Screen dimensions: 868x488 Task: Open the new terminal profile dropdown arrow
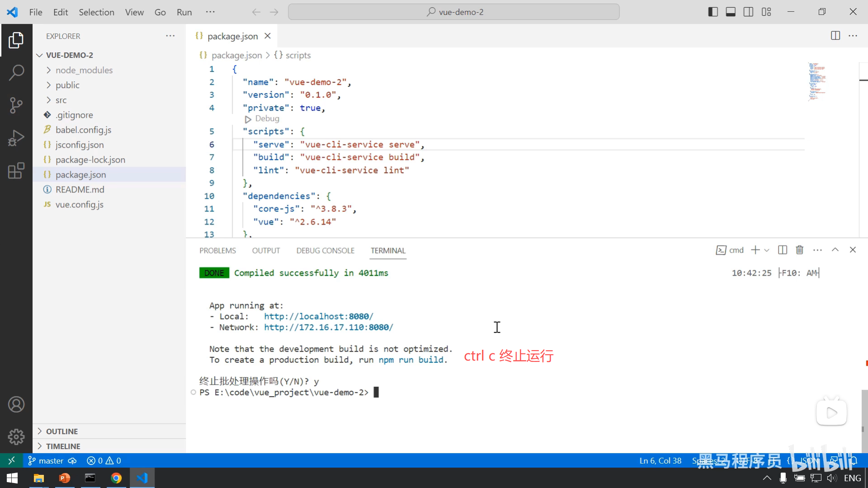point(767,250)
